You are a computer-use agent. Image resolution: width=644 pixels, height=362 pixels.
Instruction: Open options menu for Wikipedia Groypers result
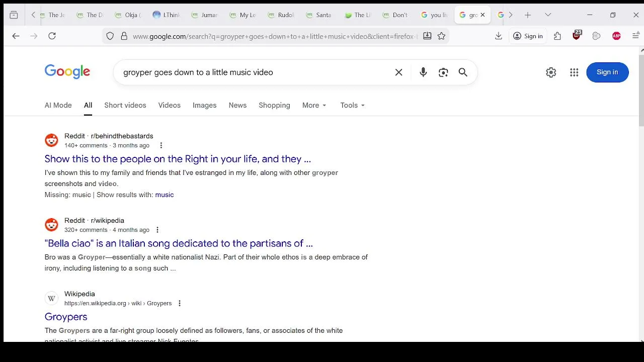[x=180, y=303]
